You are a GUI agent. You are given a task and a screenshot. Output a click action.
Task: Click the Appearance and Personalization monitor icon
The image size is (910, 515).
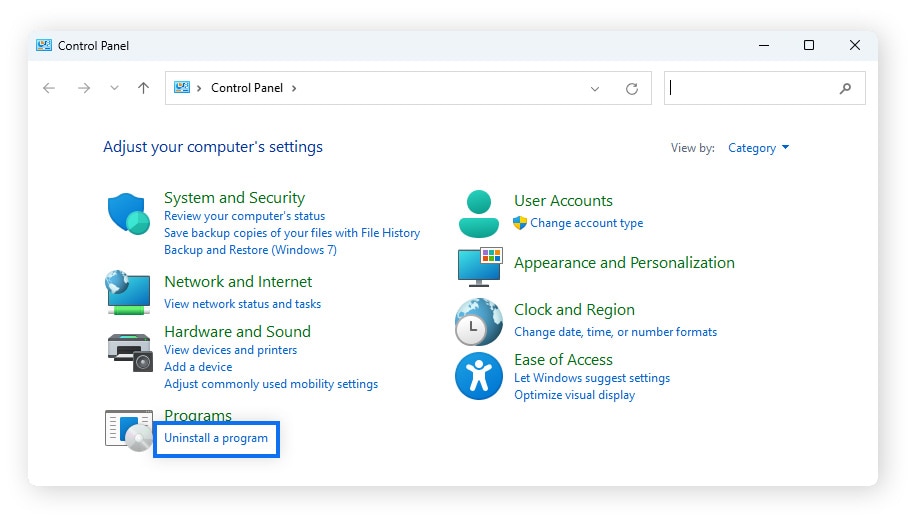click(479, 267)
